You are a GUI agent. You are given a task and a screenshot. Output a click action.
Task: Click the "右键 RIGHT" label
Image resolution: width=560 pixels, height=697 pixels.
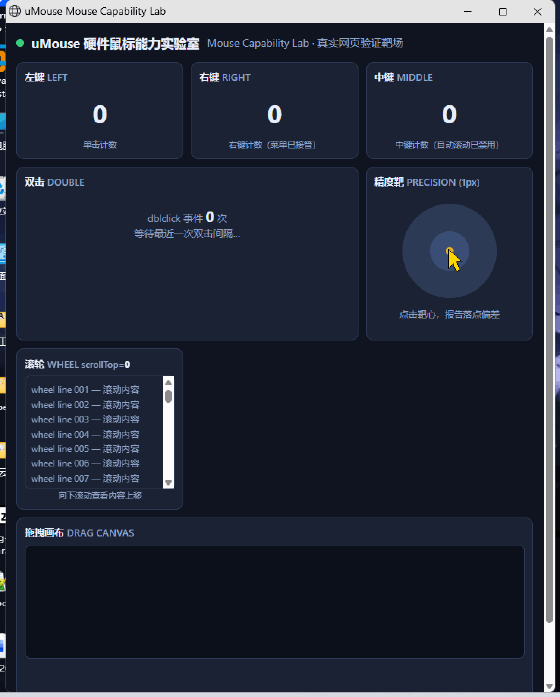tap(225, 77)
